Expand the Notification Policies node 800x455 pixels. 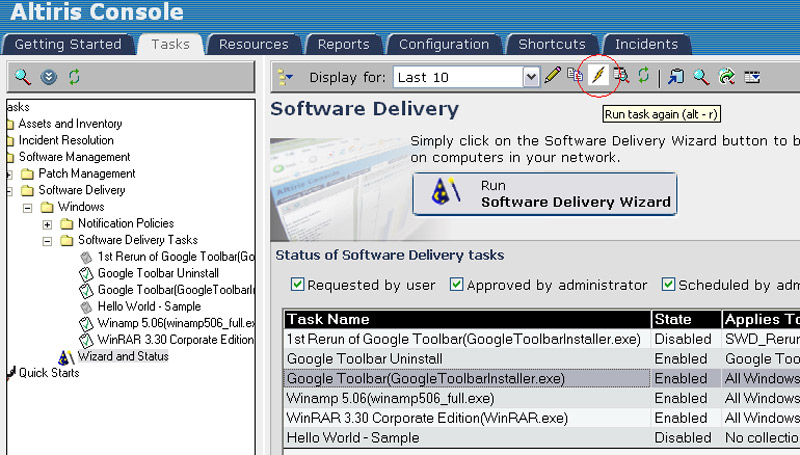(x=47, y=224)
